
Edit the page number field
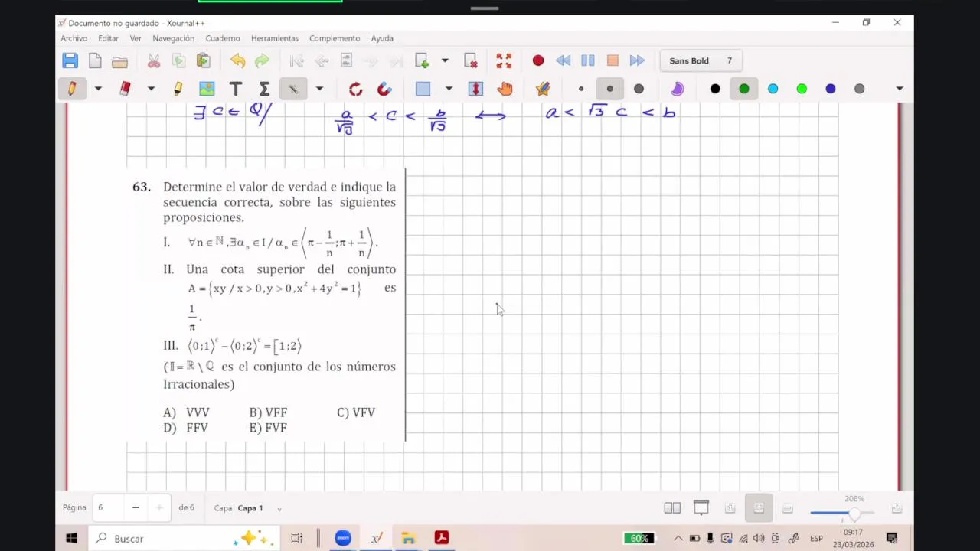(x=108, y=507)
